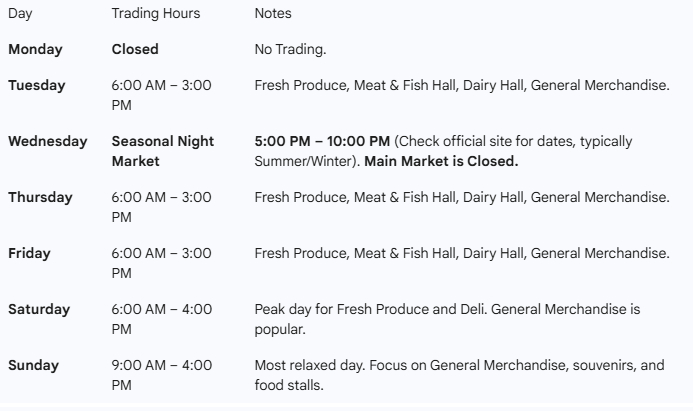Select the Monday row label
This screenshot has width=693, height=411.
pos(36,48)
